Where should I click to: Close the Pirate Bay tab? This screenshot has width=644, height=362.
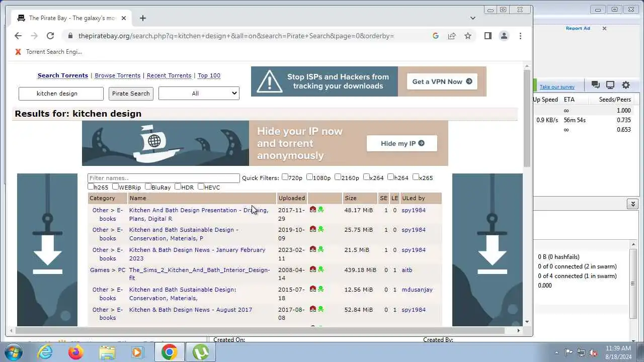coord(124,18)
